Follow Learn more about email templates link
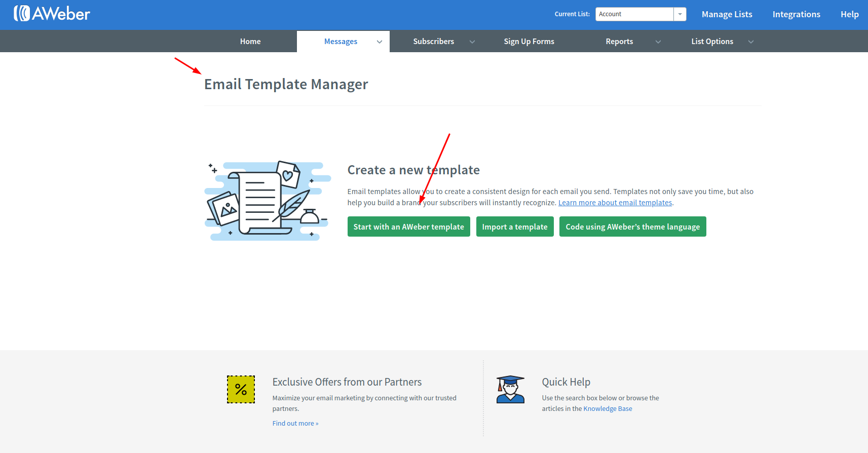The image size is (868, 453). tap(615, 203)
